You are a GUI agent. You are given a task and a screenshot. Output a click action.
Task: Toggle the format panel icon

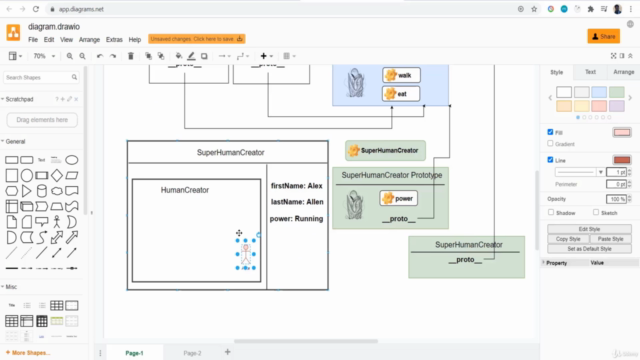622,56
